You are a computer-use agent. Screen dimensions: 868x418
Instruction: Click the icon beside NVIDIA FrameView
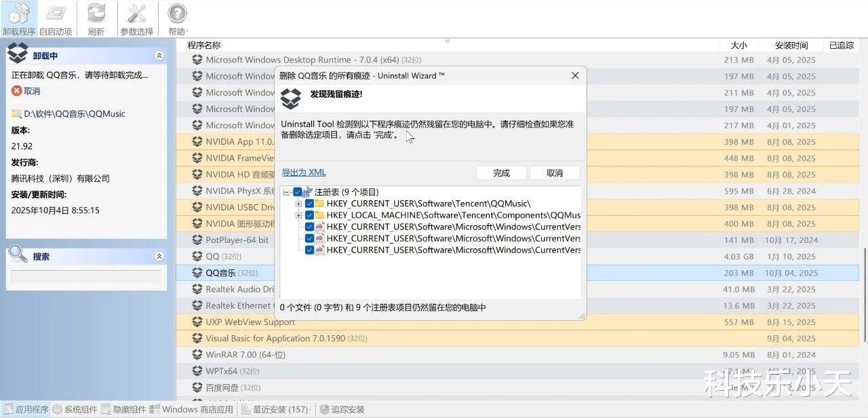tap(197, 158)
